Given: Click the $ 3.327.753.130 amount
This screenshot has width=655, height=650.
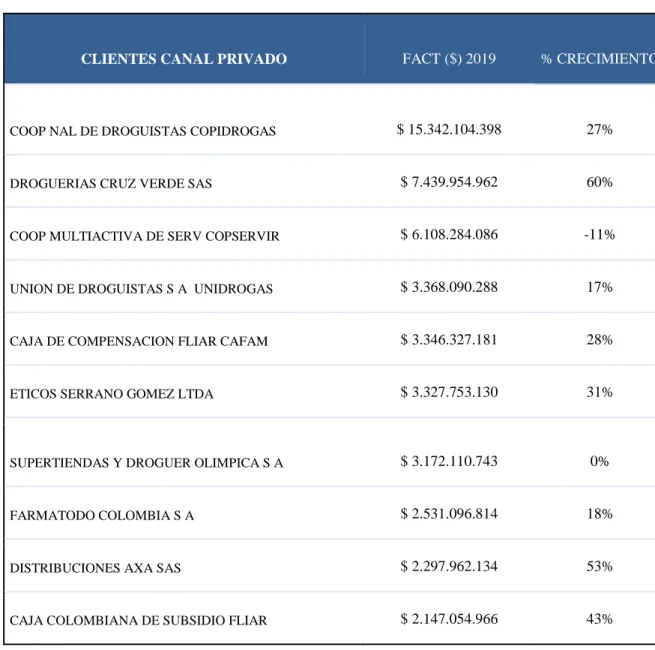Looking at the screenshot, I should [449, 392].
